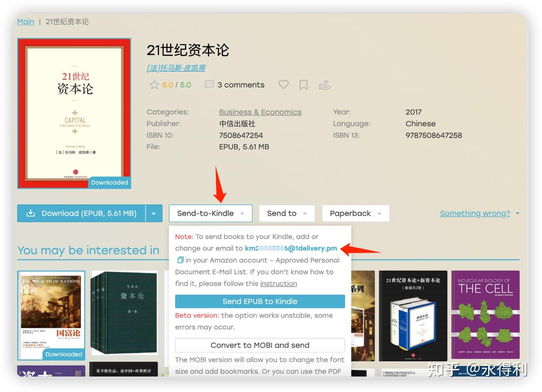This screenshot has width=542, height=392.
Task: Follow the instruction link
Action: (x=278, y=283)
